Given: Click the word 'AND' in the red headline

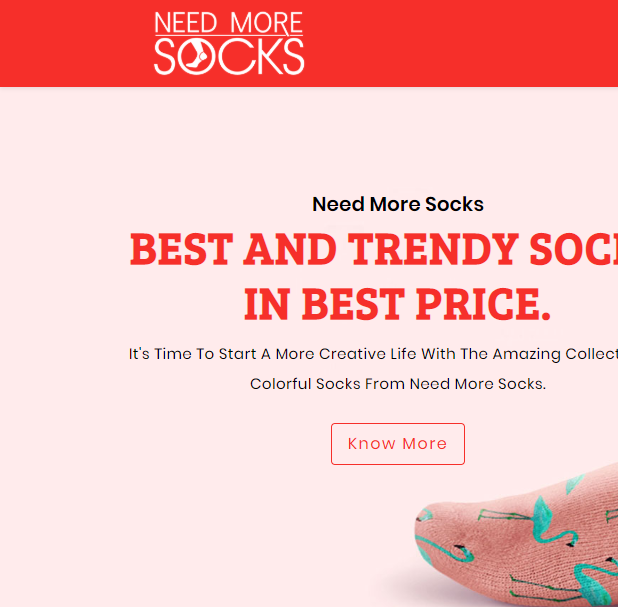Looking at the screenshot, I should (290, 249).
